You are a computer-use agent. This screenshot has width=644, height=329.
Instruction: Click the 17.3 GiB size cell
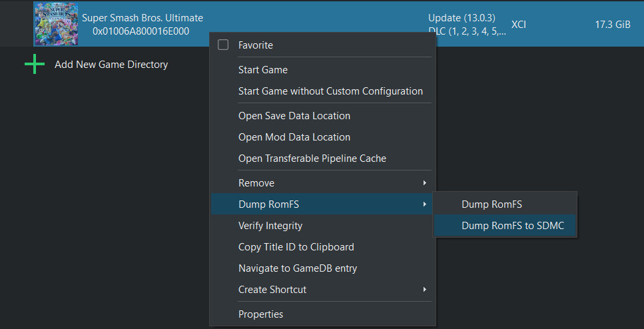click(x=612, y=25)
